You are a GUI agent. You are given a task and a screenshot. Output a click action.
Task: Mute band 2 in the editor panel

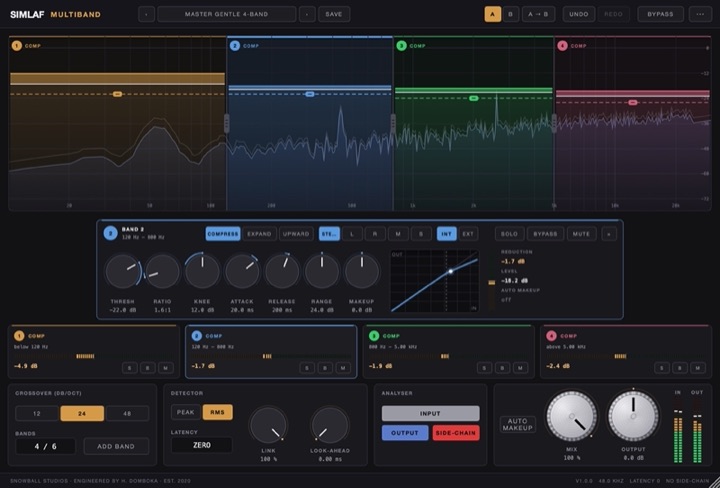point(581,234)
